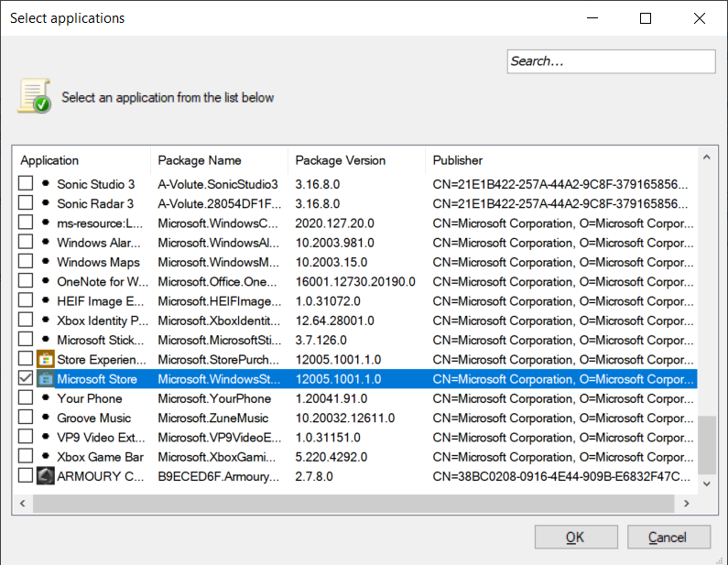Select the Groove Music application name
This screenshot has height=565, width=728.
coord(93,418)
